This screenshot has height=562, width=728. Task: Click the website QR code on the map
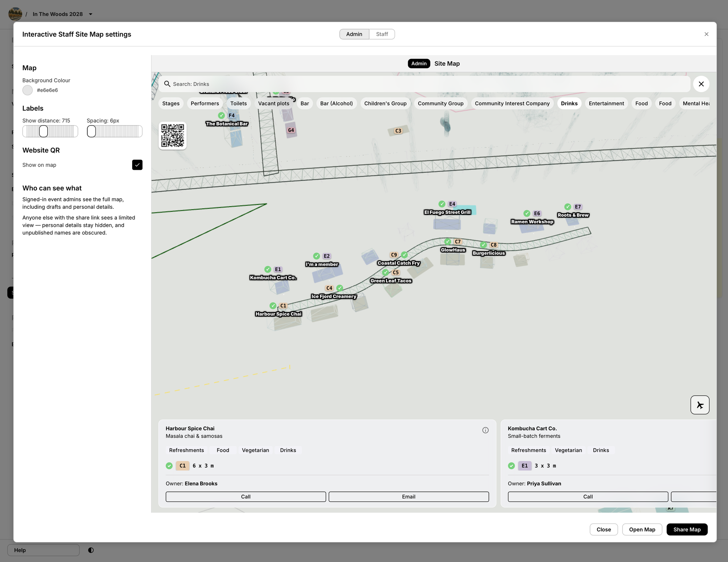tap(173, 136)
